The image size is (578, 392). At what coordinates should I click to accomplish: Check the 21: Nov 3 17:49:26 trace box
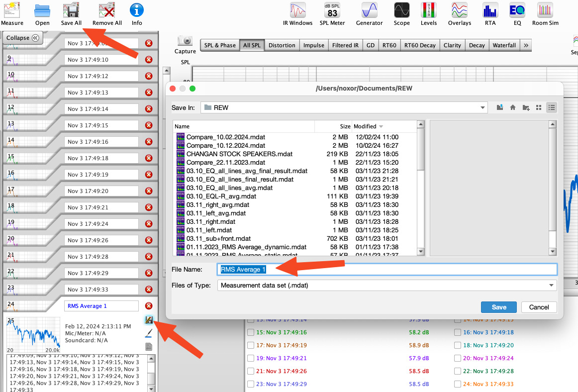251,371
